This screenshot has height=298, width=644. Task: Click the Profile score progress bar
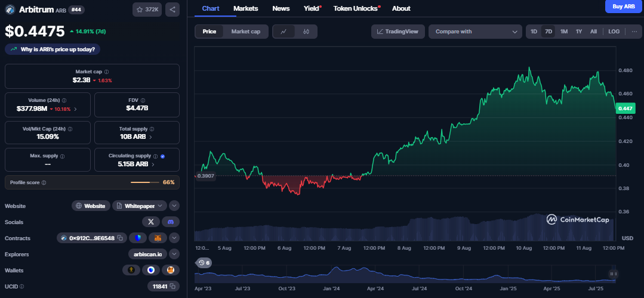145,182
